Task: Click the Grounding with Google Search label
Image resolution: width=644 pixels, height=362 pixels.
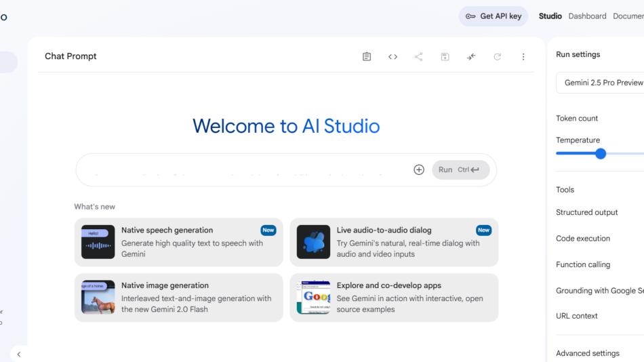Action: [x=600, y=291]
